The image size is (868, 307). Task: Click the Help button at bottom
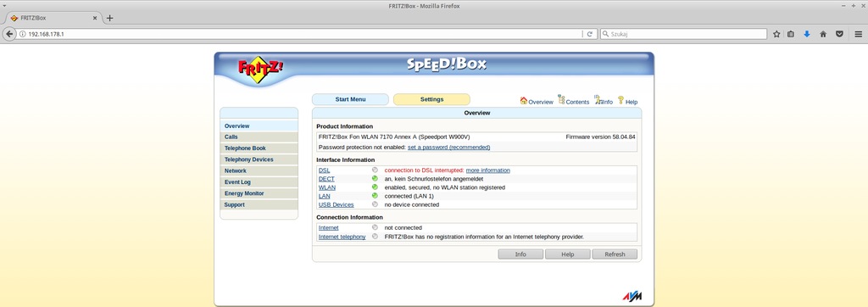click(x=567, y=254)
